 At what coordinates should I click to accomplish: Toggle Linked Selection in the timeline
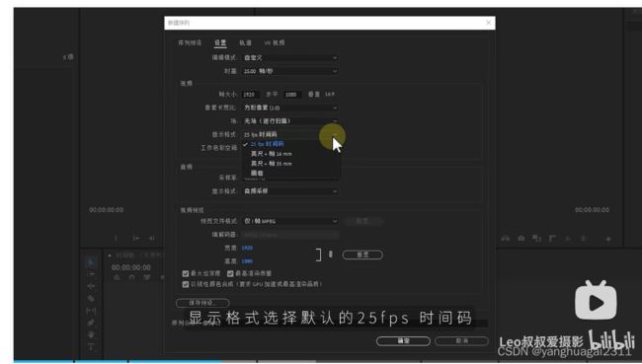coord(147,277)
